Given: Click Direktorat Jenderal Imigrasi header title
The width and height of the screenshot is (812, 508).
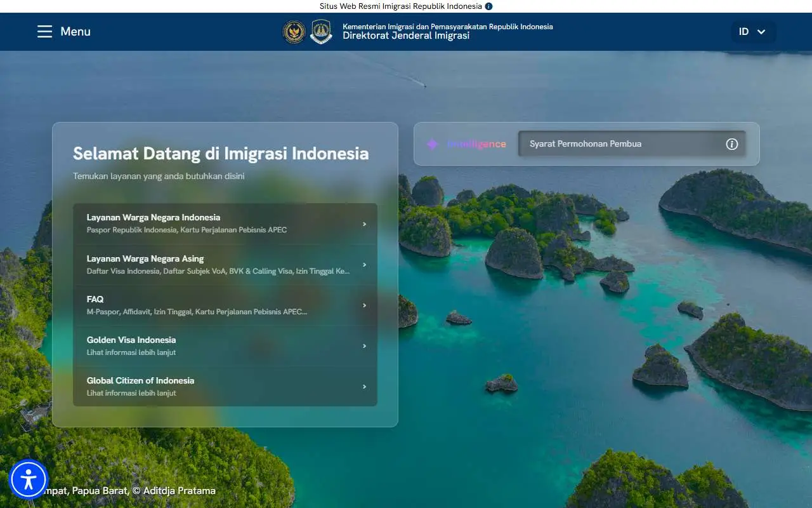Looking at the screenshot, I should point(406,36).
